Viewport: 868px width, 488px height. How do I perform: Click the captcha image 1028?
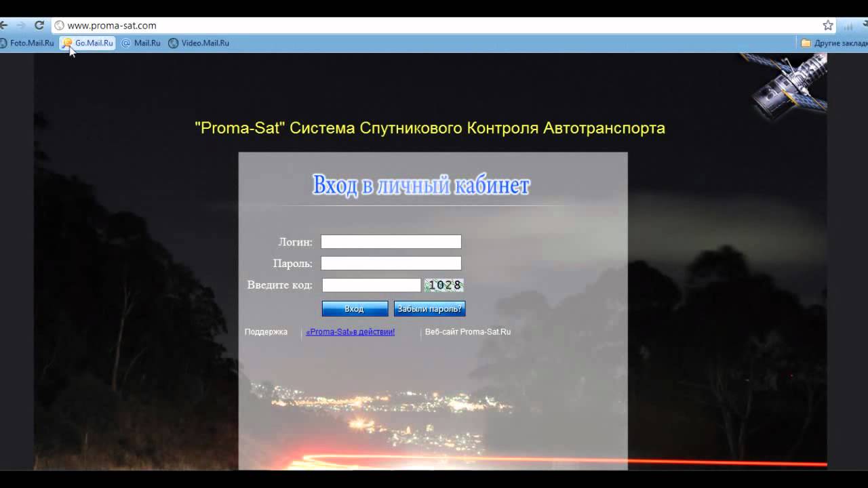(x=444, y=285)
